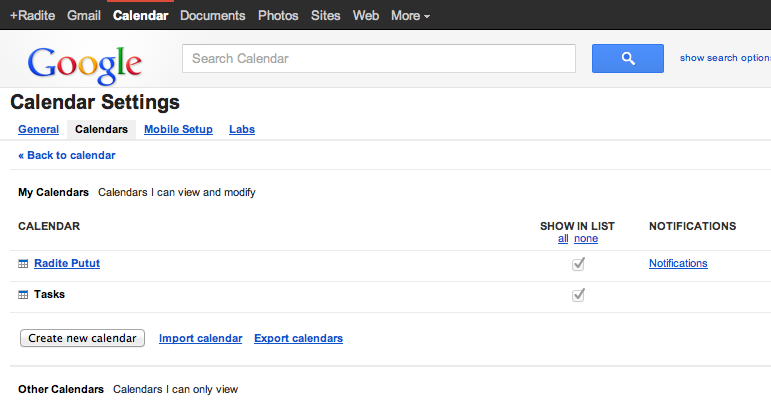Click the NOTIFICATIONS column header
This screenshot has width=771, height=406.
(x=692, y=226)
